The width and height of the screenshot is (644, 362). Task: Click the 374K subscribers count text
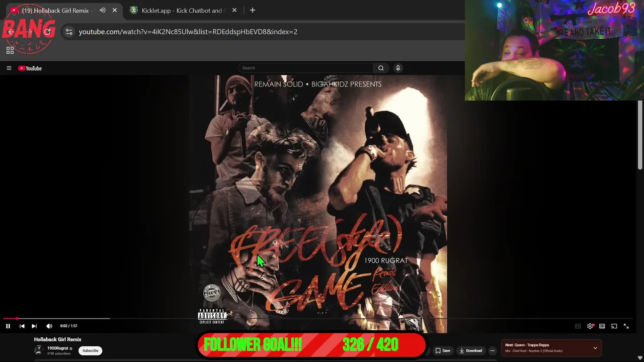[59, 353]
